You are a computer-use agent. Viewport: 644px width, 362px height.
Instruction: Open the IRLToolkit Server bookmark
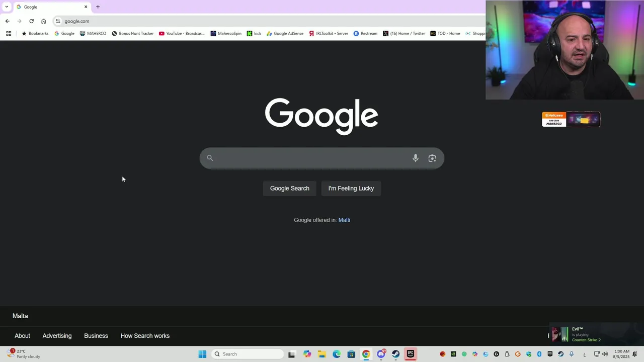click(x=329, y=34)
